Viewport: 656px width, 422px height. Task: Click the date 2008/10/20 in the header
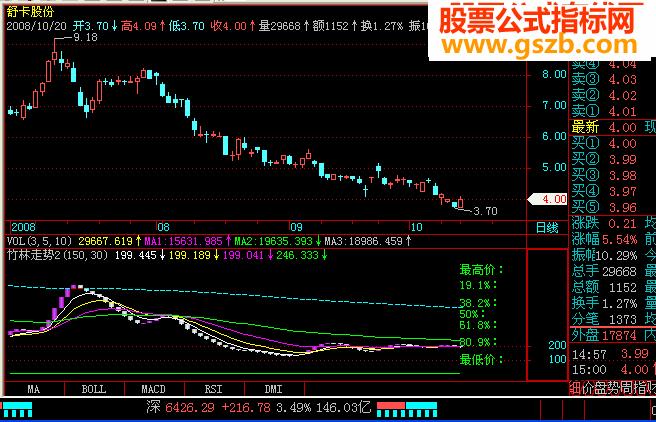pos(36,26)
